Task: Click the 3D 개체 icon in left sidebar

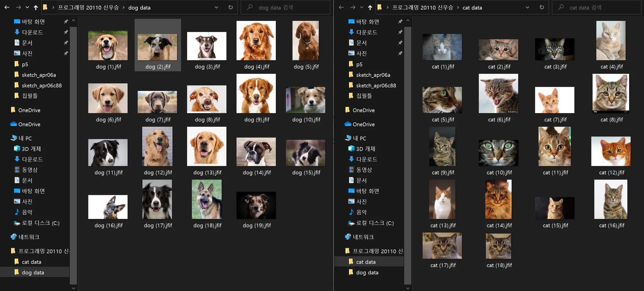Action: coord(17,149)
